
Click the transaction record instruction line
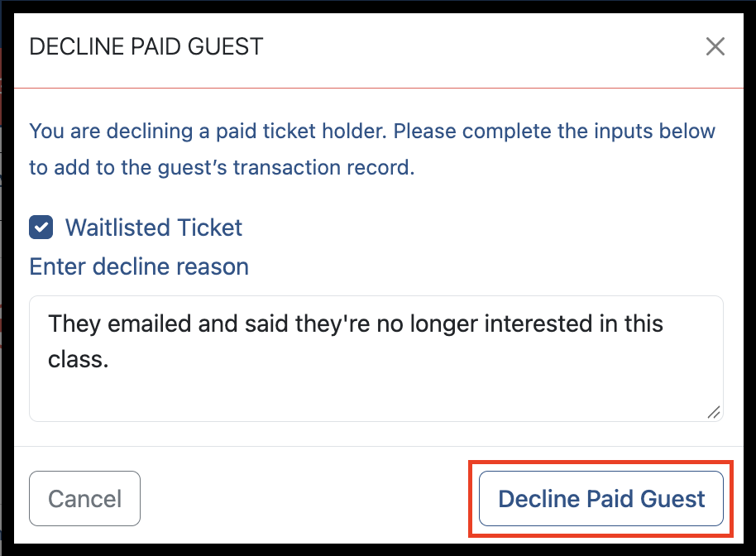coord(222,168)
